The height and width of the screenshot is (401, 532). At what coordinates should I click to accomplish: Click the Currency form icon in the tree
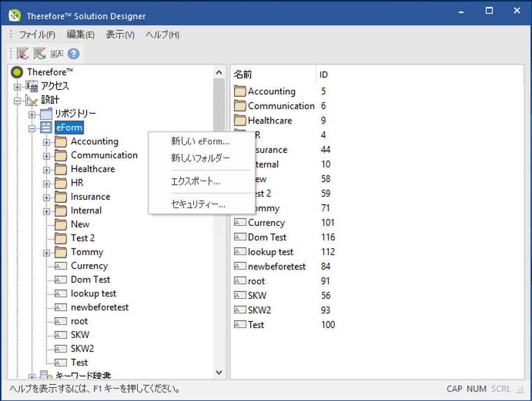pyautogui.click(x=61, y=266)
